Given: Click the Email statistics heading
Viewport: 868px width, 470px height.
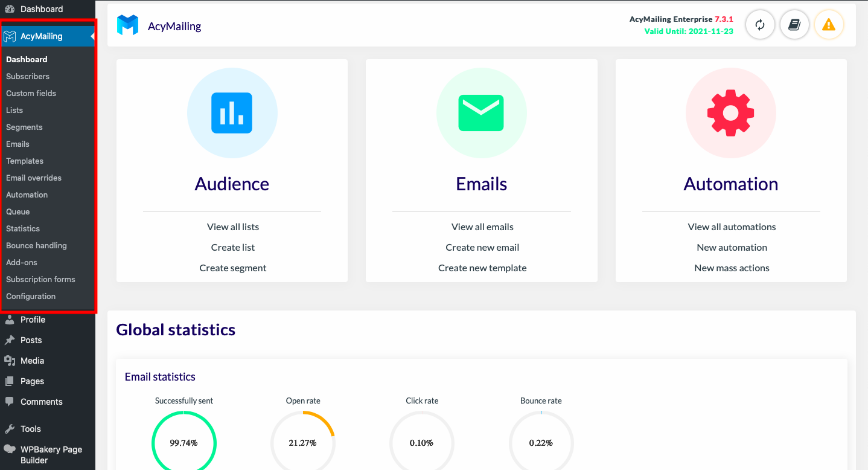Looking at the screenshot, I should [x=160, y=376].
